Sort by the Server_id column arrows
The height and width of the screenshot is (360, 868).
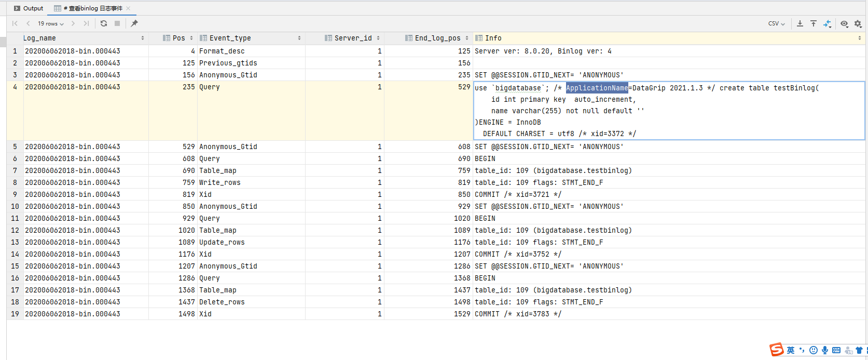[x=378, y=38]
